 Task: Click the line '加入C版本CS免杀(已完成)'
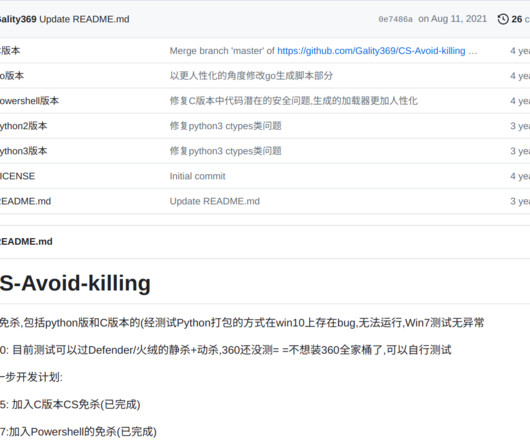[70, 404]
